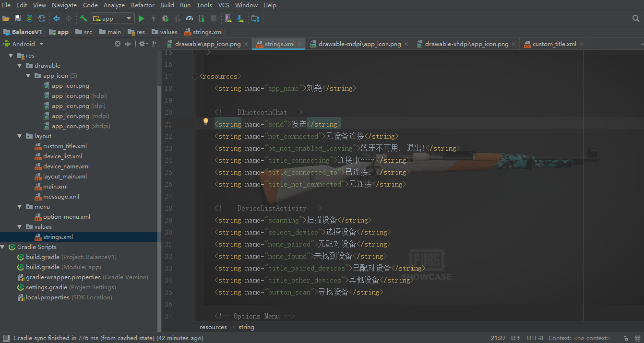
Task: Open the LF line separator selector
Action: (x=516, y=338)
